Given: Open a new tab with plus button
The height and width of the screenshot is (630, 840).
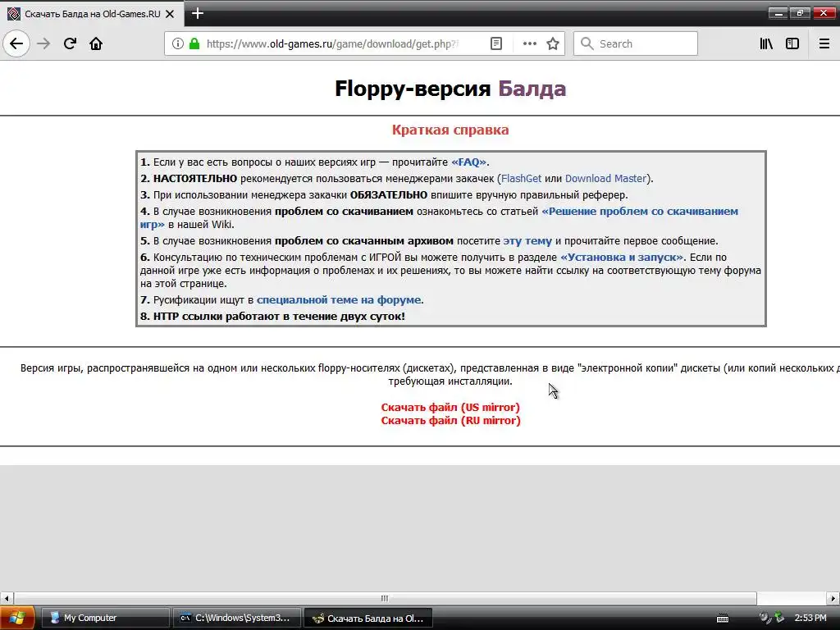Looking at the screenshot, I should (x=197, y=13).
